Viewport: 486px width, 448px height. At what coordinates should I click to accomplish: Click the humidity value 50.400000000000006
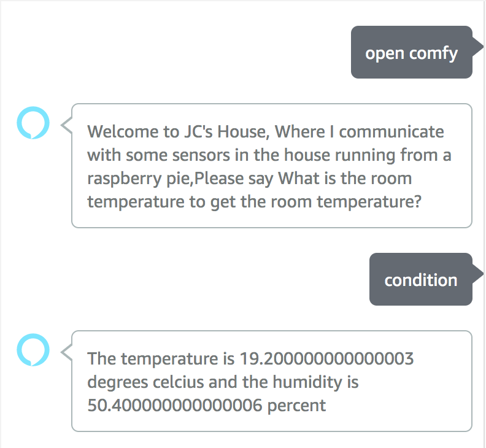click(x=175, y=405)
